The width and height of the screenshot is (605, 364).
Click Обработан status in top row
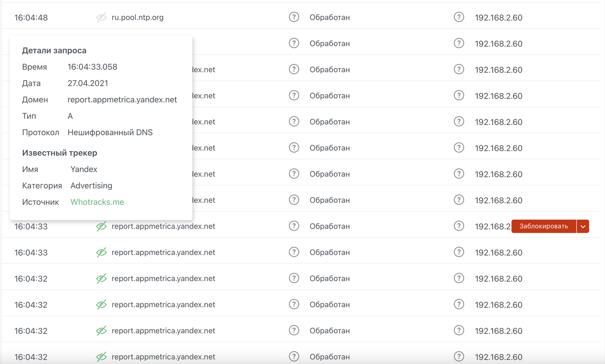point(329,17)
